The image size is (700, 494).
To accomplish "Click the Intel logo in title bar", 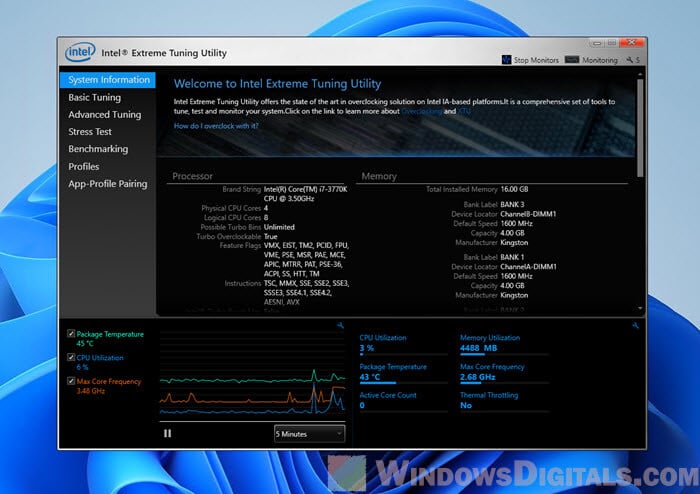I will [x=80, y=52].
